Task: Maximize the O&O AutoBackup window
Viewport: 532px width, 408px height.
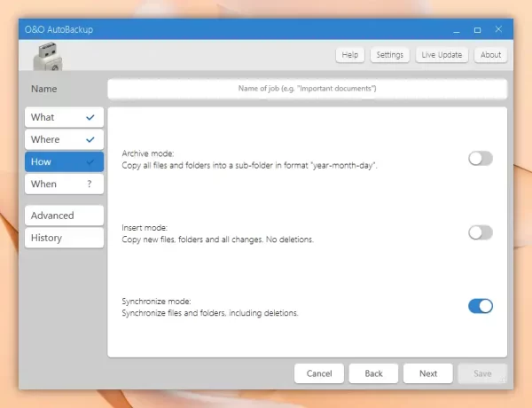Action: [477, 30]
